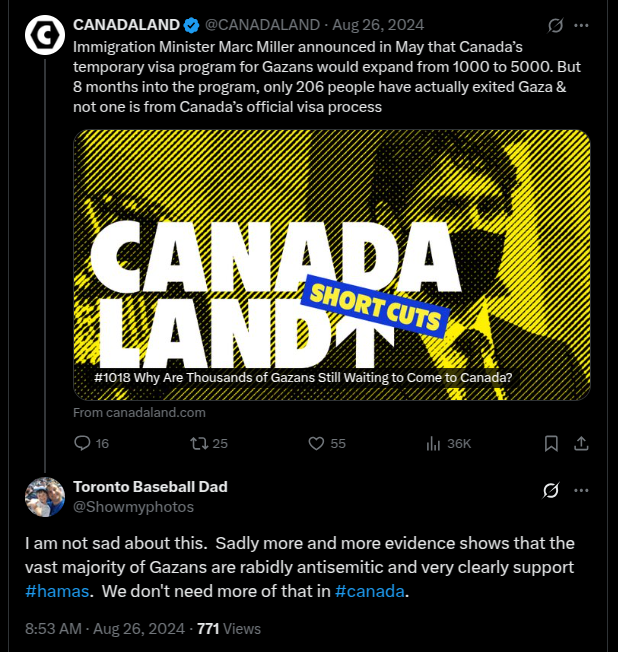Screen dimensions: 618x652
Task: Open the @Showmyphotos handle link
Action: tap(133, 507)
